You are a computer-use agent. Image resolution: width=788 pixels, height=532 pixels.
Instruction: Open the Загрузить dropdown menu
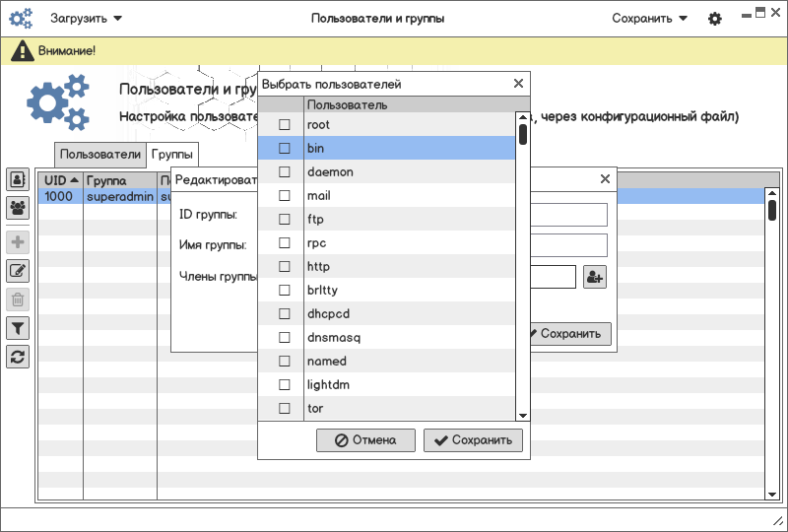click(x=87, y=19)
